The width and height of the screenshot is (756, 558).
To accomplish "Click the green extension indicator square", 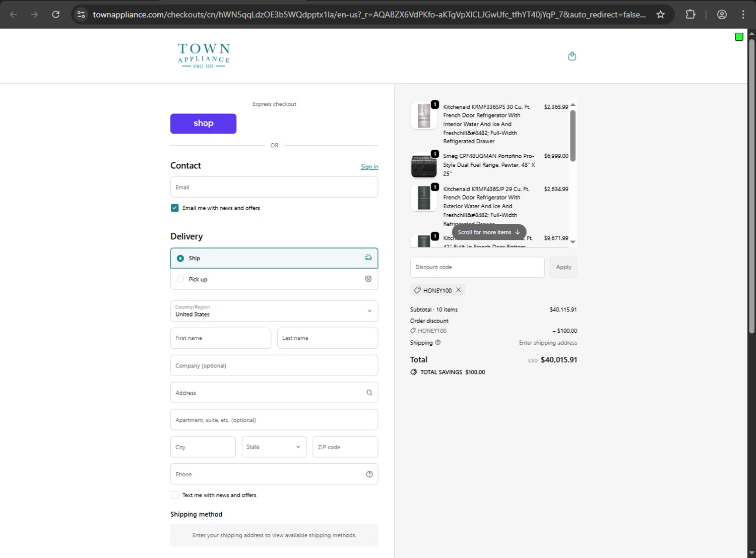I will point(739,37).
